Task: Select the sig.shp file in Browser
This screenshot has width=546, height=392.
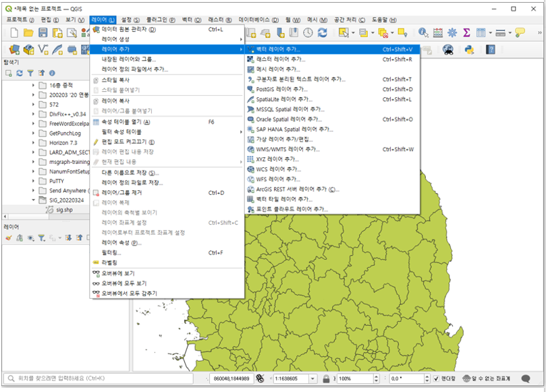Action: coord(59,210)
